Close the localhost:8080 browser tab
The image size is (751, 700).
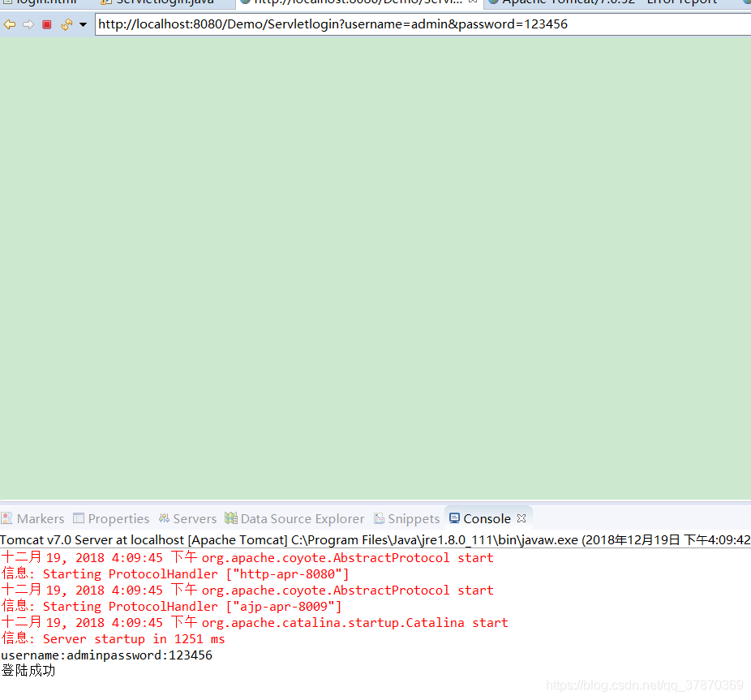click(x=473, y=2)
